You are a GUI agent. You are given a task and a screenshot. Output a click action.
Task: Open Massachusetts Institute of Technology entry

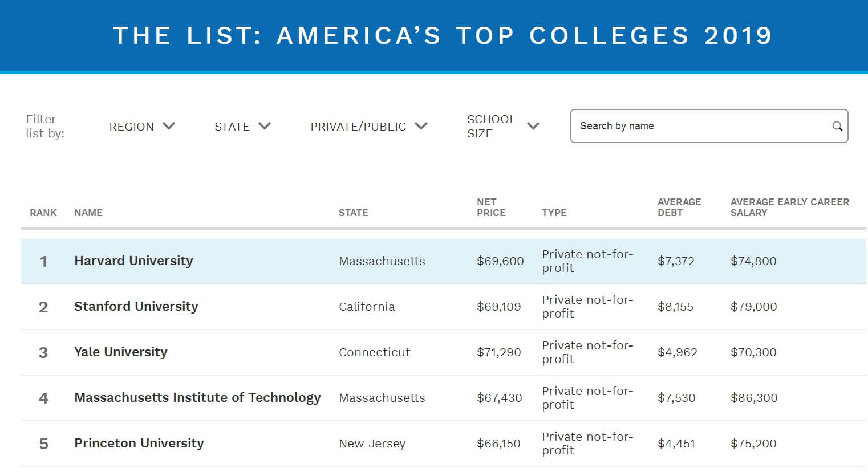pos(197,397)
